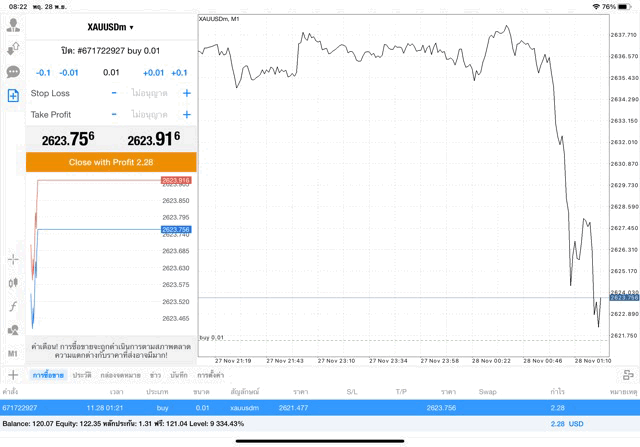Switch to the ประวัติ tab
Screen dimensions: 640x447
coord(80,375)
